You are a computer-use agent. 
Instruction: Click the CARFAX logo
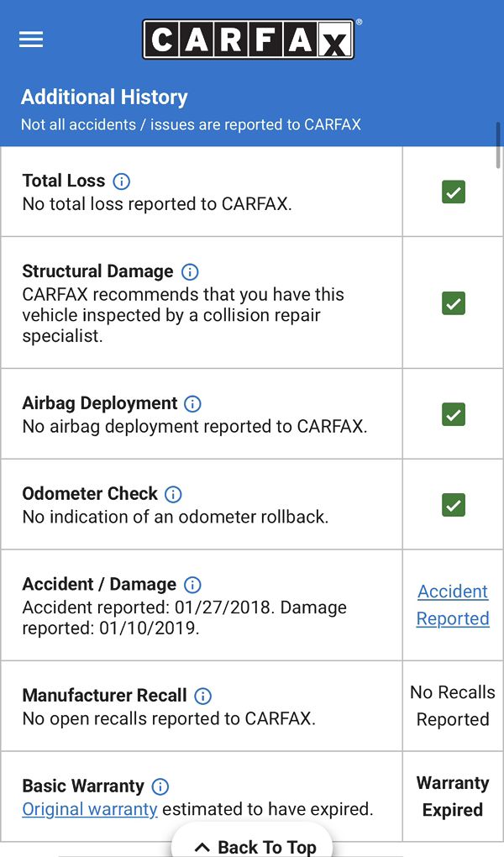point(249,39)
